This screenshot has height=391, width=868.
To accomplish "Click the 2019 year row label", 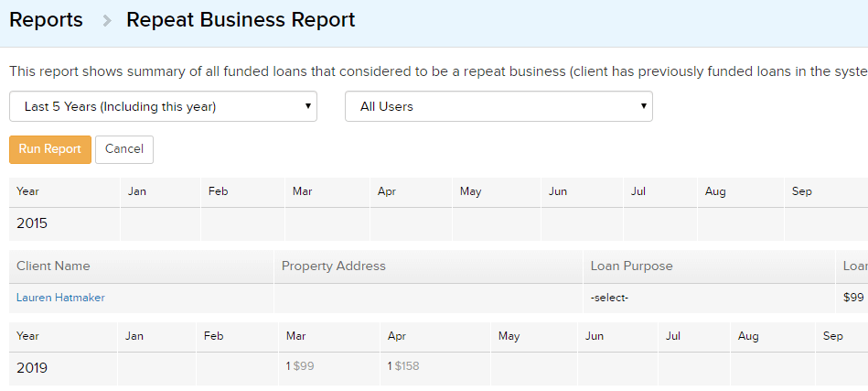I will click(32, 368).
